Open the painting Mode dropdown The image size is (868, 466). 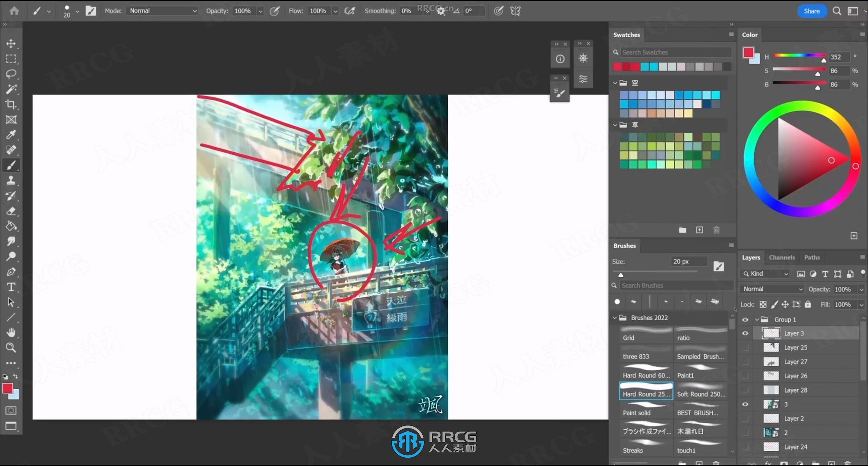point(162,11)
